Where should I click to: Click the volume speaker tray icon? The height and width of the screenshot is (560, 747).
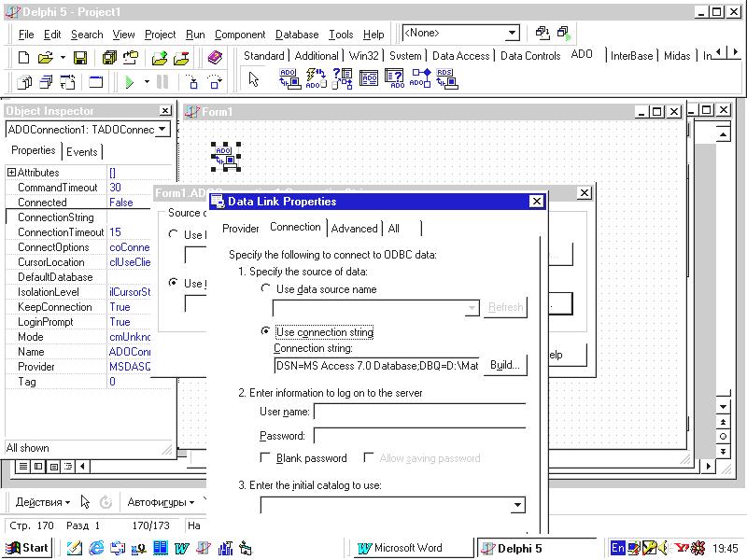pyautogui.click(x=663, y=548)
